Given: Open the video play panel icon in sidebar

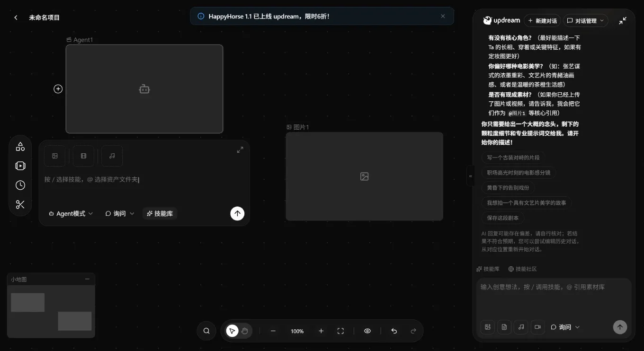Looking at the screenshot, I should pyautogui.click(x=20, y=166).
